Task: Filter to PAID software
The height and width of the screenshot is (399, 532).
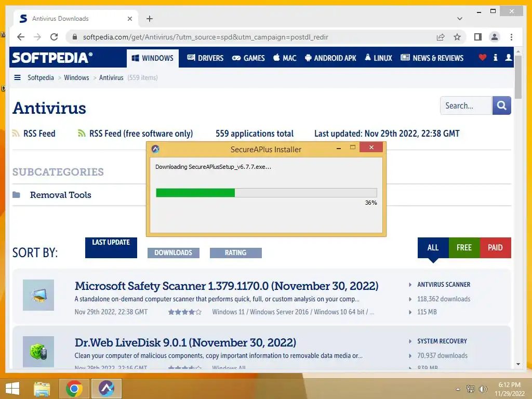Action: click(495, 248)
